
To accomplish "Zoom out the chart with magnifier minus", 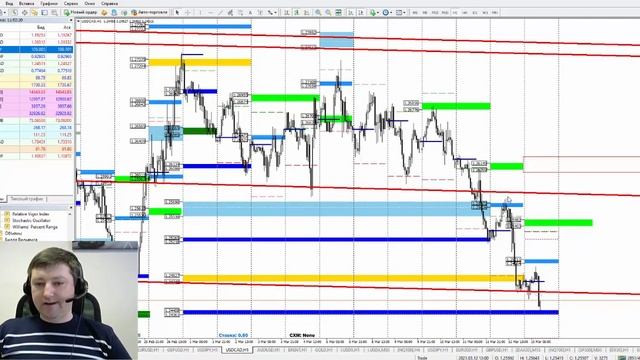I will (328, 13).
